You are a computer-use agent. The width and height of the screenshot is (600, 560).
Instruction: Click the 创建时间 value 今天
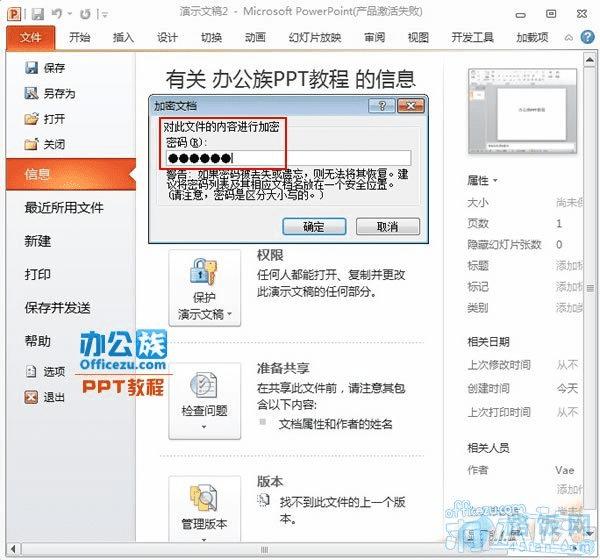click(567, 389)
